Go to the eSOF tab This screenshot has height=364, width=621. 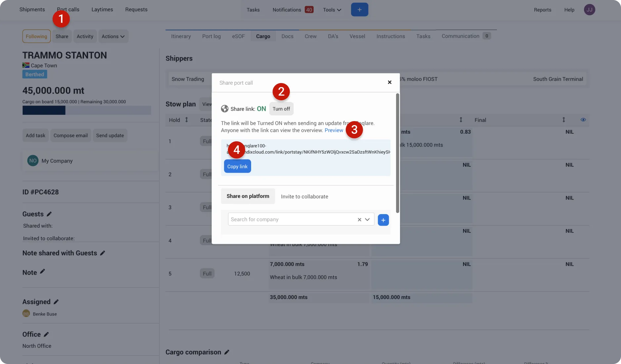(239, 36)
